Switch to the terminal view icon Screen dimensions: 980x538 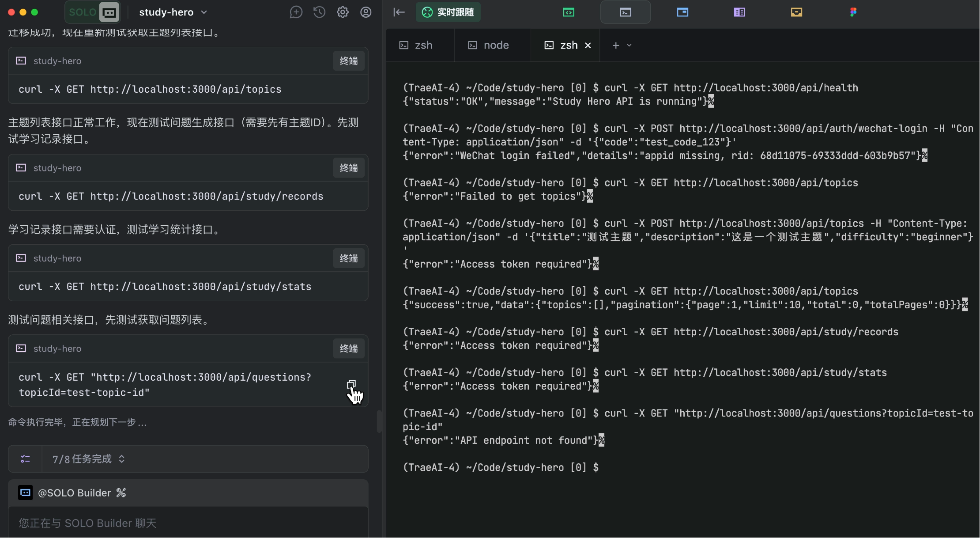625,12
